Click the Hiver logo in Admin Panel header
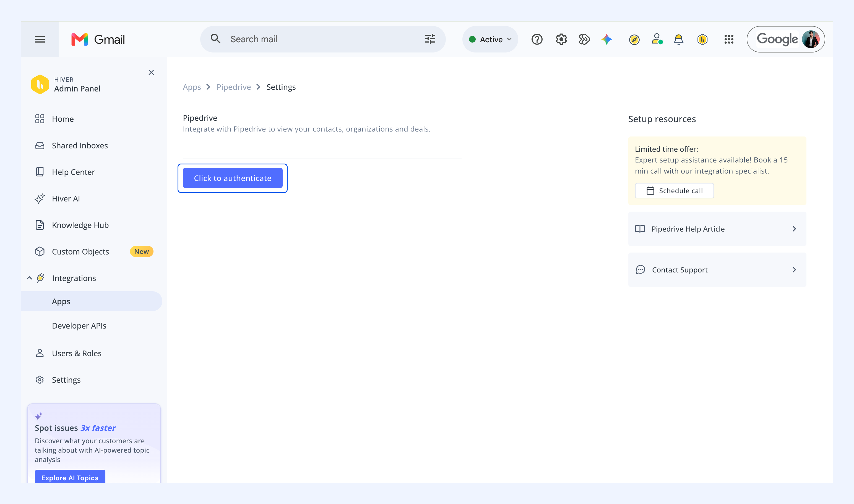 [x=40, y=84]
